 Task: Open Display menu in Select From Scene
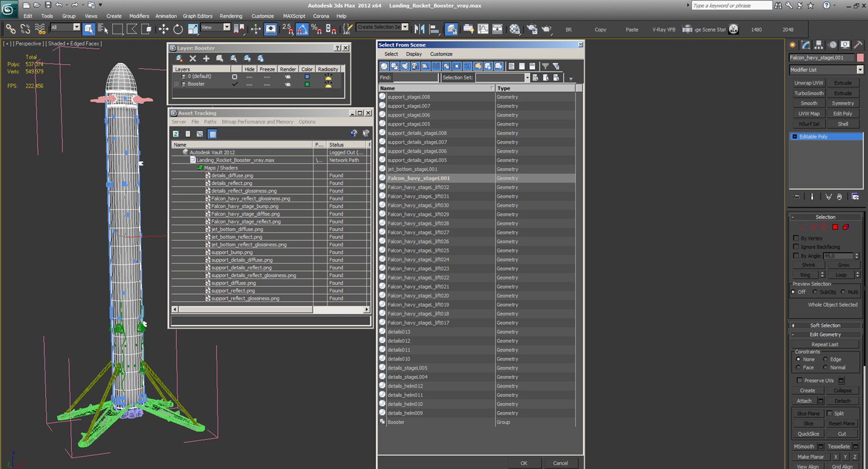[414, 54]
